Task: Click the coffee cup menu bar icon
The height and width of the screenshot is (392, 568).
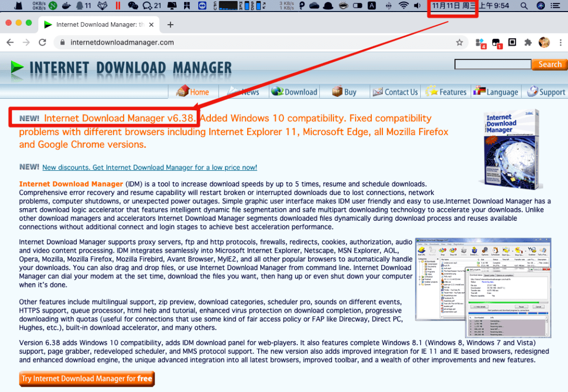Action: tap(343, 5)
